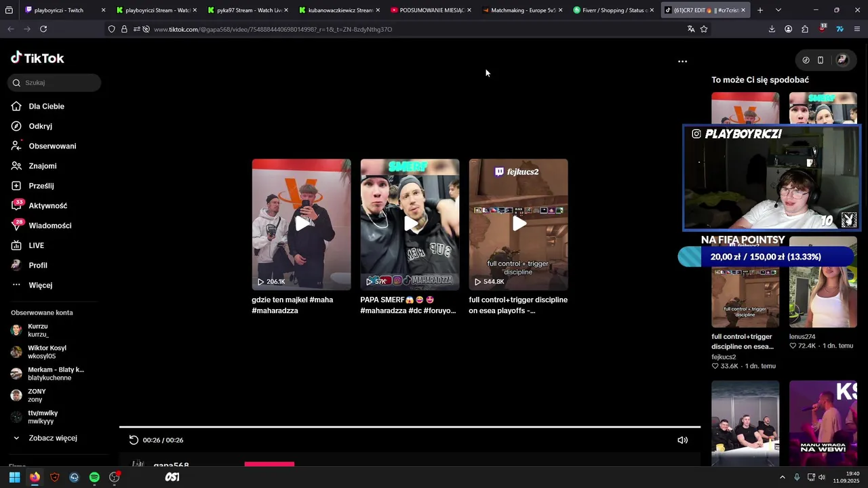Open a new browser tab
Viewport: 868px width, 488px height.
(x=760, y=10)
